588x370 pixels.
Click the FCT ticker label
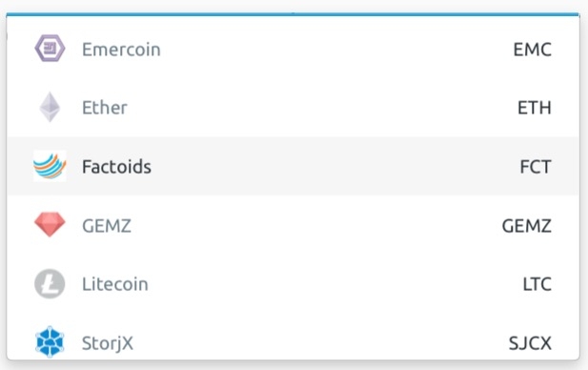point(536,167)
